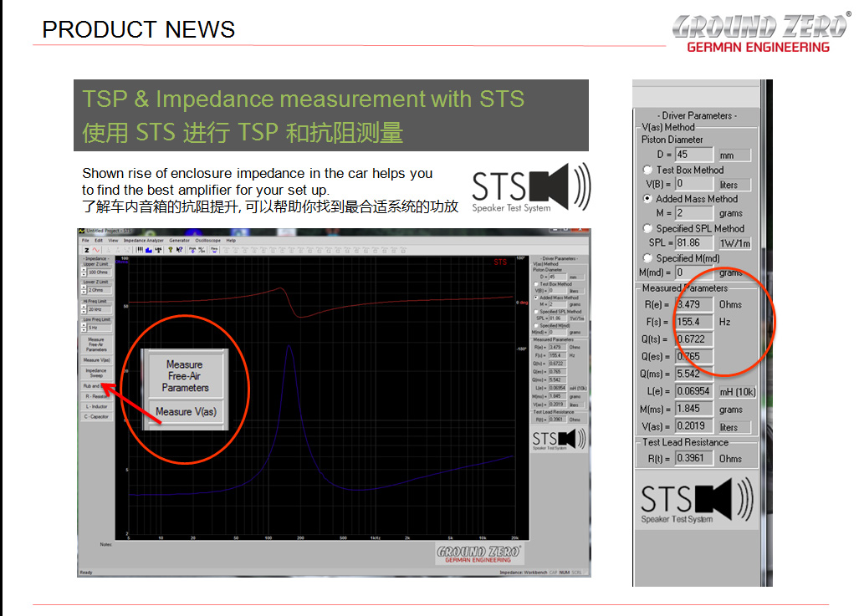Viewport: 859px width, 616px height.
Task: Open the Help menu
Action: coord(231,241)
